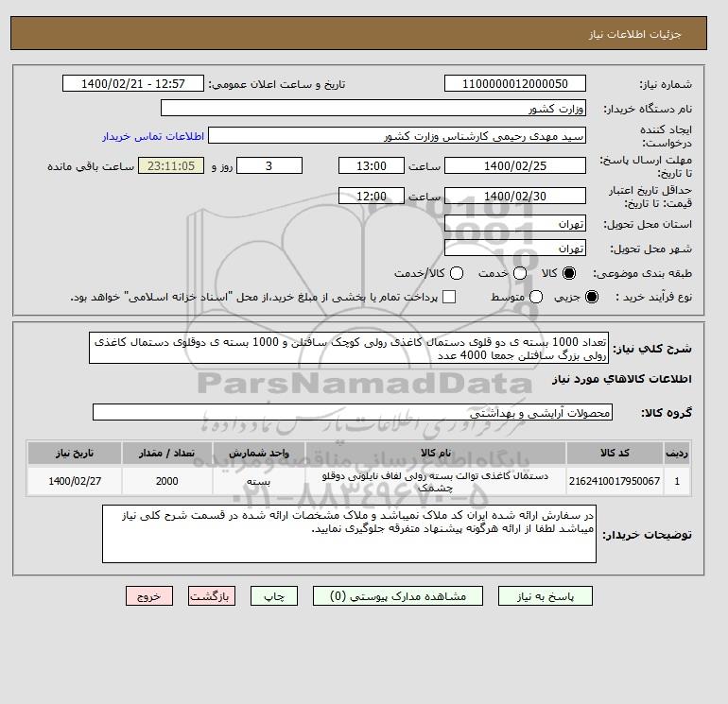Click the پاسخ به نیاز button
The image size is (728, 704).
(x=546, y=596)
